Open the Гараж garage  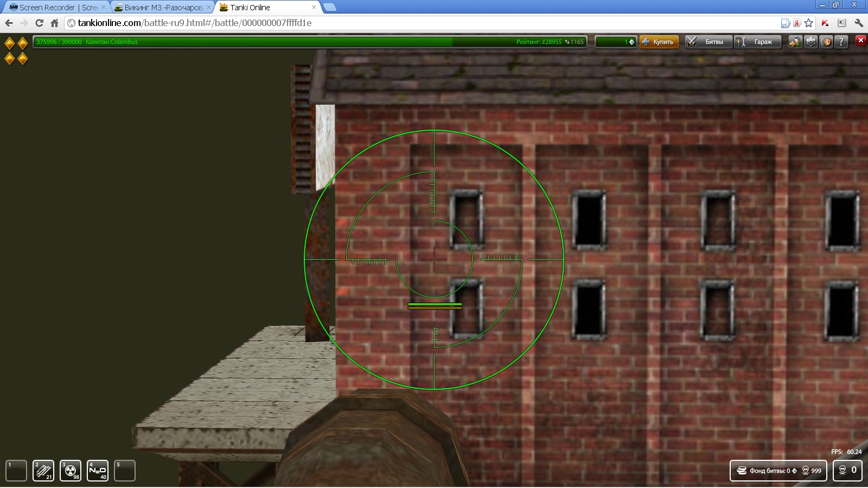point(758,42)
